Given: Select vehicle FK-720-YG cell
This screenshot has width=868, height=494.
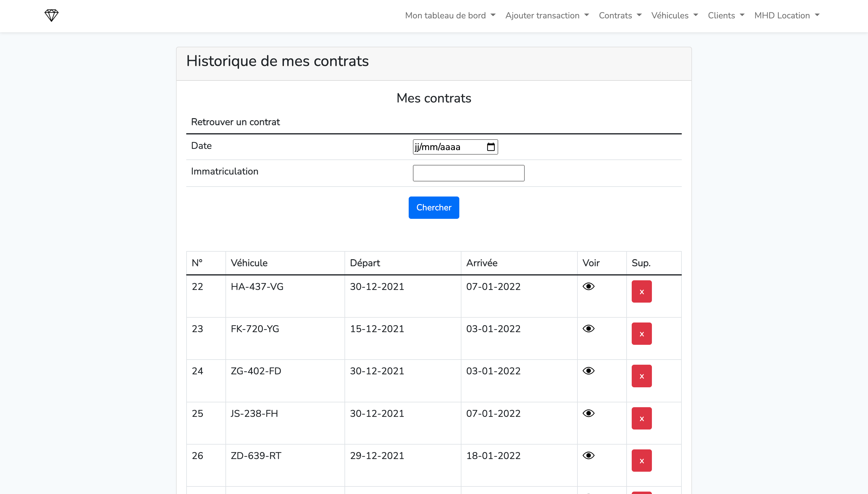Looking at the screenshot, I should pyautogui.click(x=285, y=338).
